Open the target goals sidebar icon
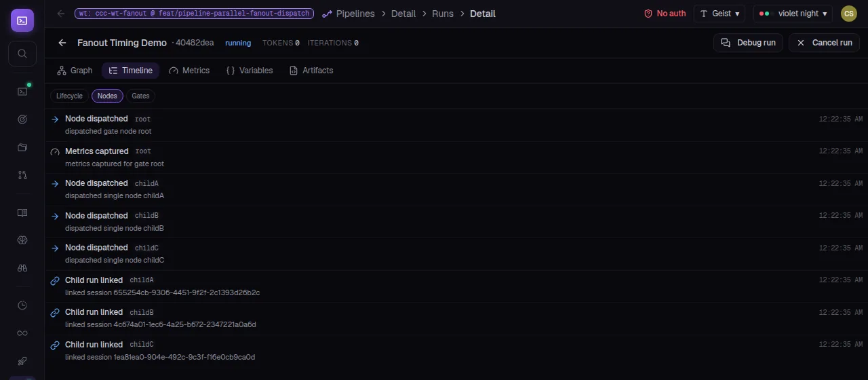The height and width of the screenshot is (380, 868). 22,119
